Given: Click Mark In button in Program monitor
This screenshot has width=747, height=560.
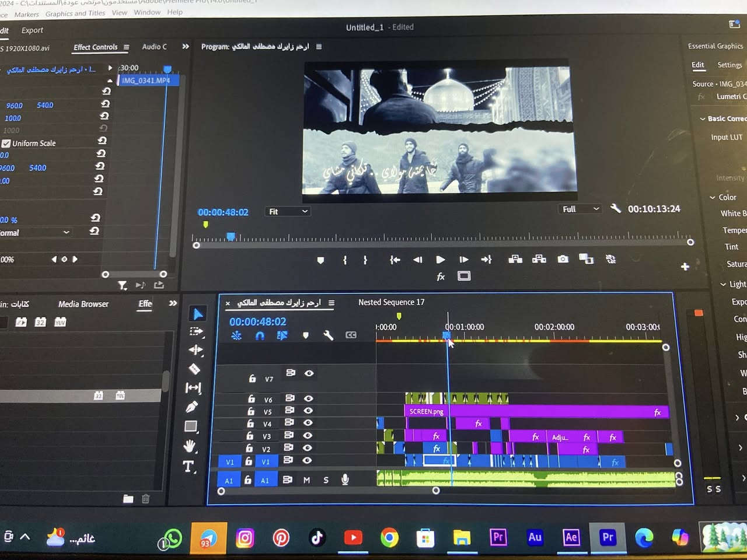Looking at the screenshot, I should tap(345, 260).
